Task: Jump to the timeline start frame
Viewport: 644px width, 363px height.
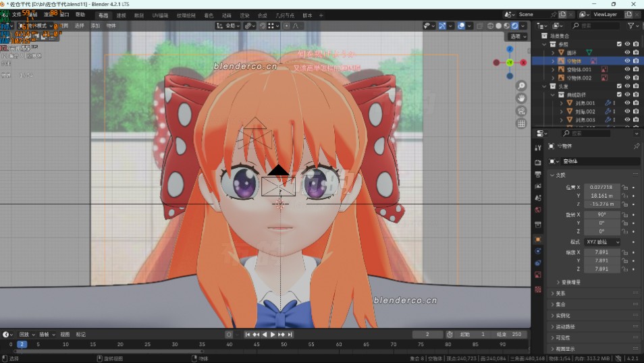Action: click(247, 335)
